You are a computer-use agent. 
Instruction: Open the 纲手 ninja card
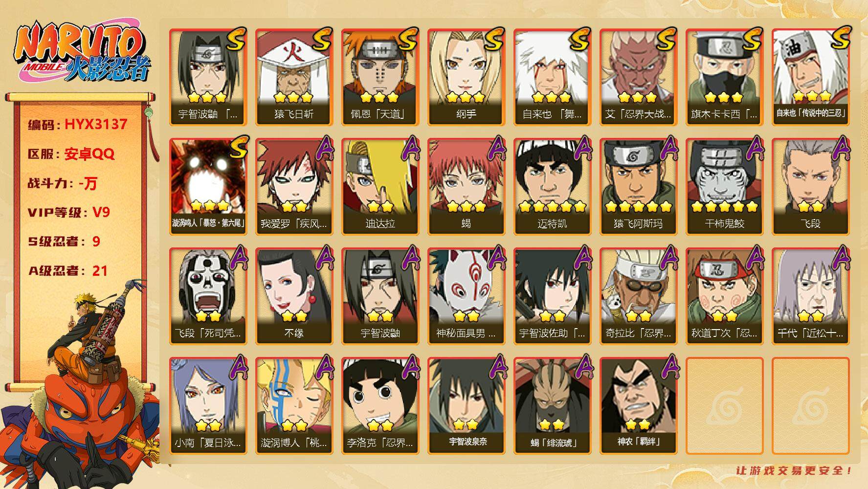466,77
